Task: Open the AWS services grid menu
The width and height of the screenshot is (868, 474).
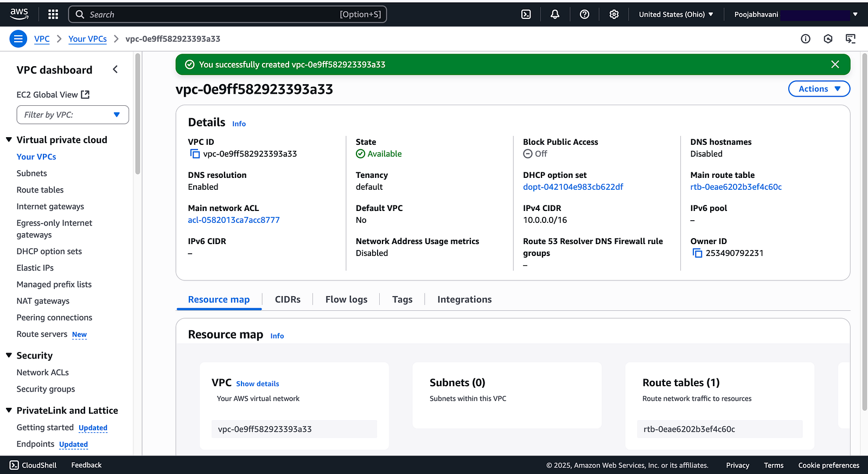Action: [53, 15]
